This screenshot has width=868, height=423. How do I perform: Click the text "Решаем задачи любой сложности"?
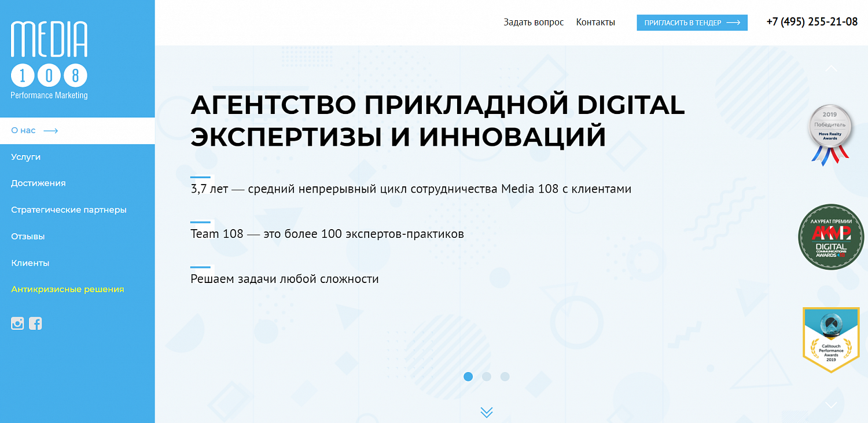(285, 279)
